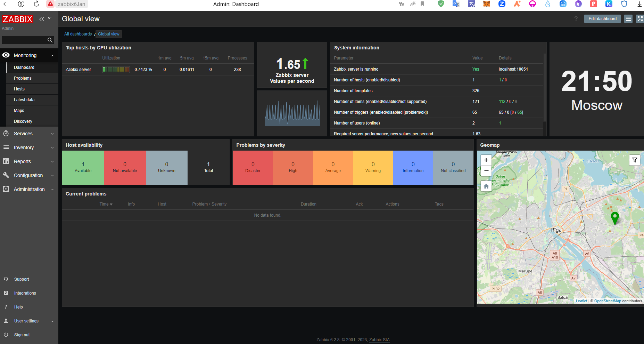
Task: Click the Inventory list icon in sidebar
Action: 6,147
